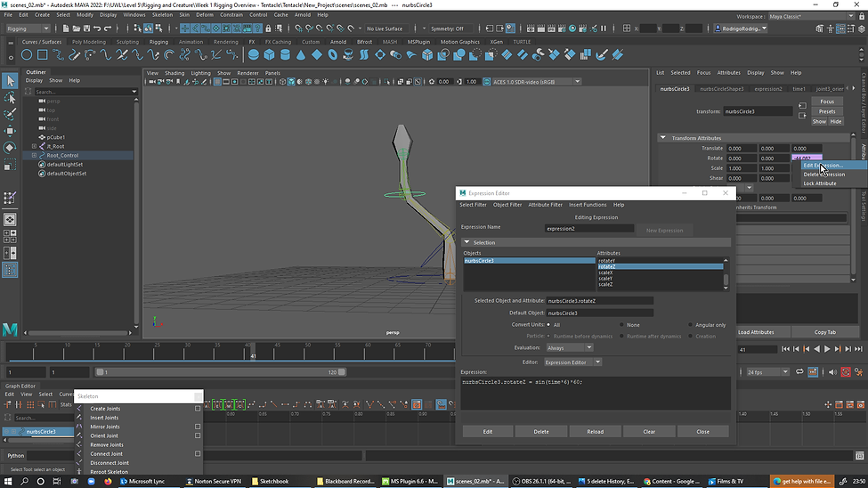Select Runtime before dynamics radio button

(548, 337)
